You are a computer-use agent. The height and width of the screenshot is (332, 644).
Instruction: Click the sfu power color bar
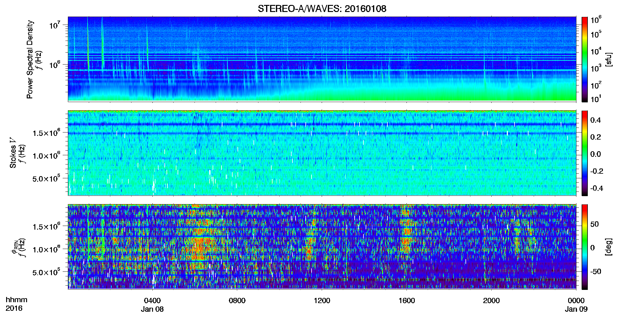585,59
